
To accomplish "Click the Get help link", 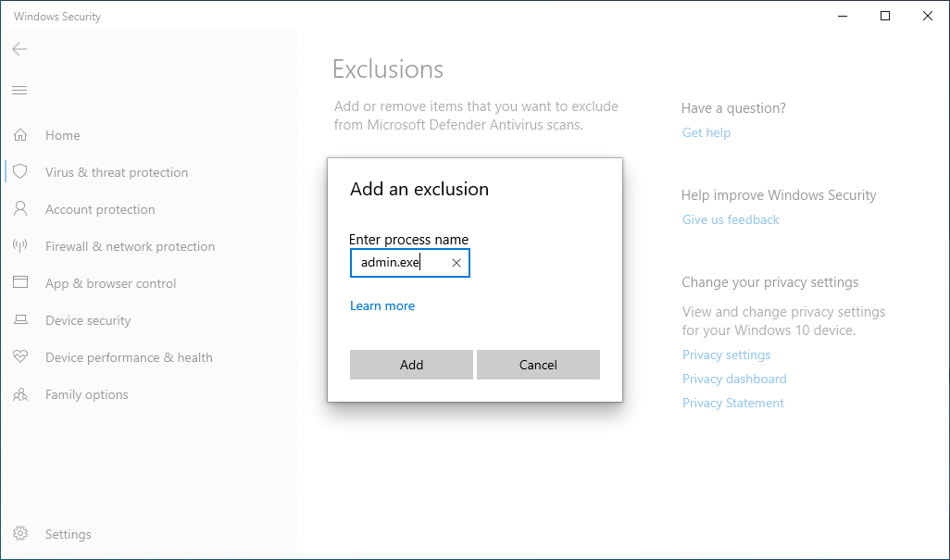I will [706, 132].
